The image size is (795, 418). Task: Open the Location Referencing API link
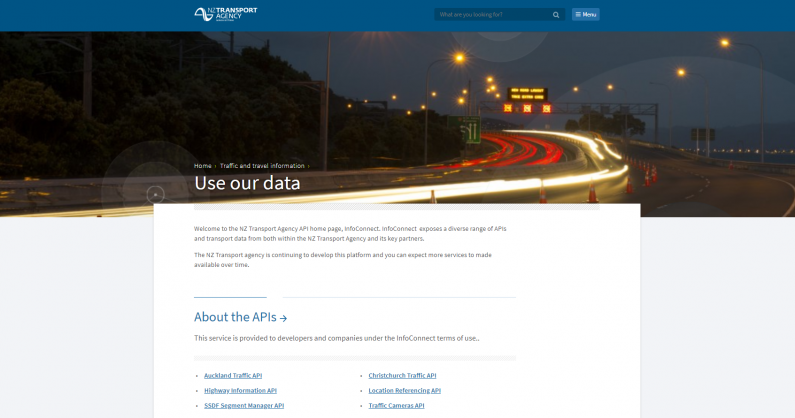405,391
